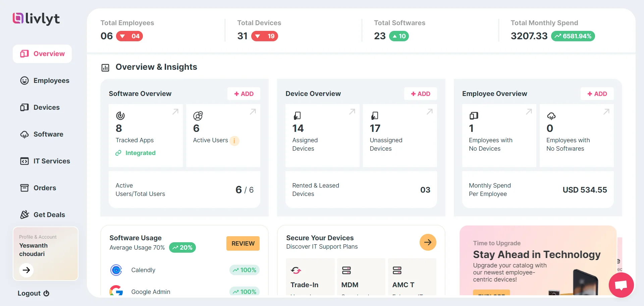Image resolution: width=644 pixels, height=306 pixels.
Task: Open profile via arrow button
Action: coord(26,270)
